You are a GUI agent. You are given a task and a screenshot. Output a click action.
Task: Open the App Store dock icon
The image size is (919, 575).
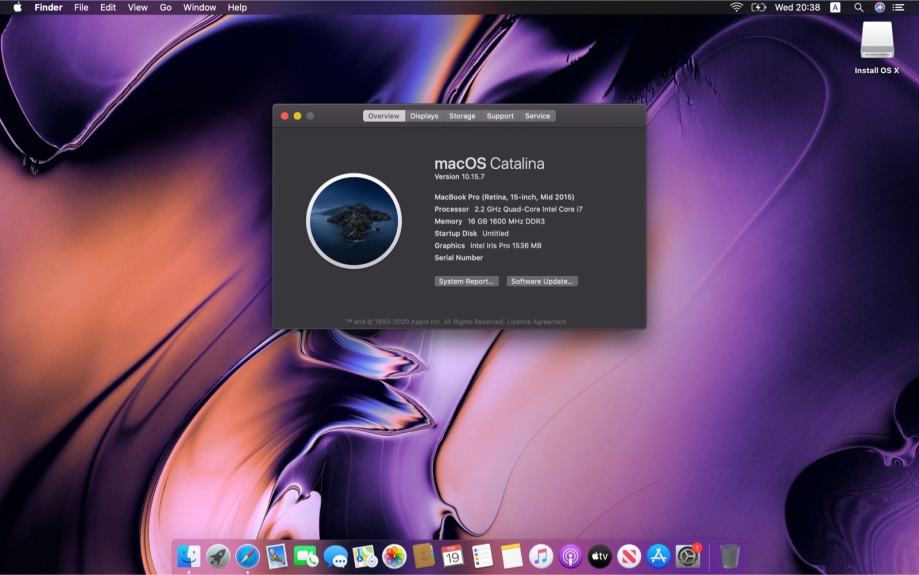point(658,556)
